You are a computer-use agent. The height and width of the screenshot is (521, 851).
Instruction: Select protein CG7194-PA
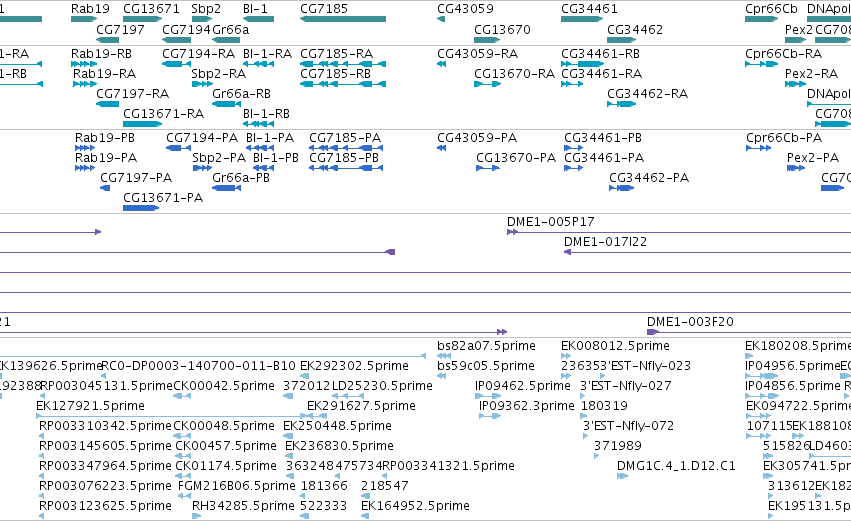(202, 138)
